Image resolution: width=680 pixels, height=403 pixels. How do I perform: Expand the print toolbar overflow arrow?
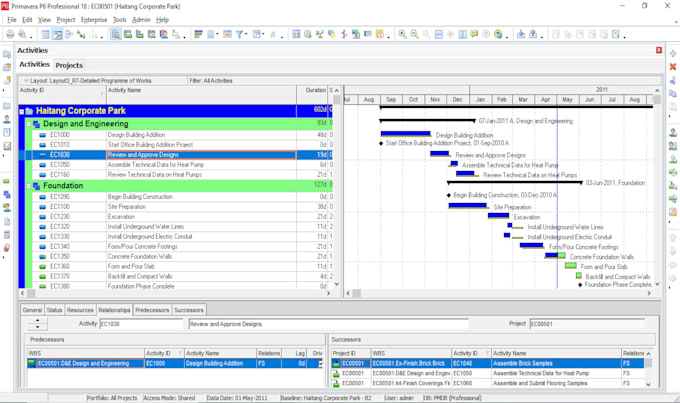pyautogui.click(x=31, y=37)
